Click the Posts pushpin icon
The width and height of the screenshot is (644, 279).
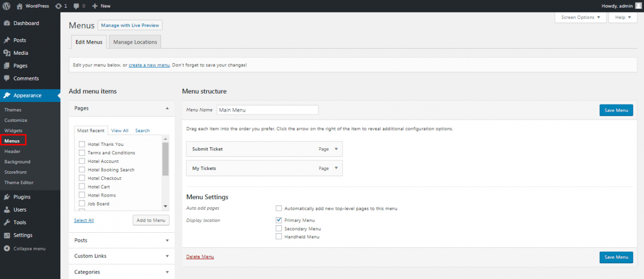7,40
